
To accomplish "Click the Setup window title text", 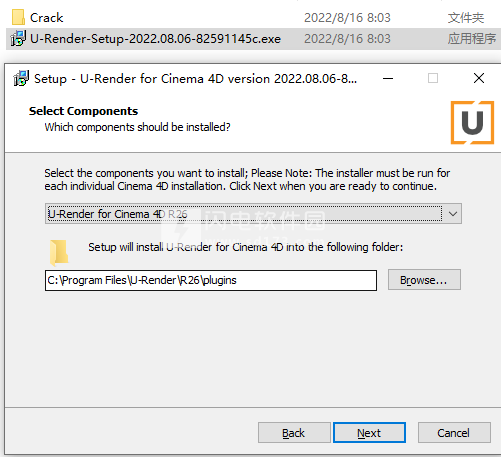I will tap(195, 79).
